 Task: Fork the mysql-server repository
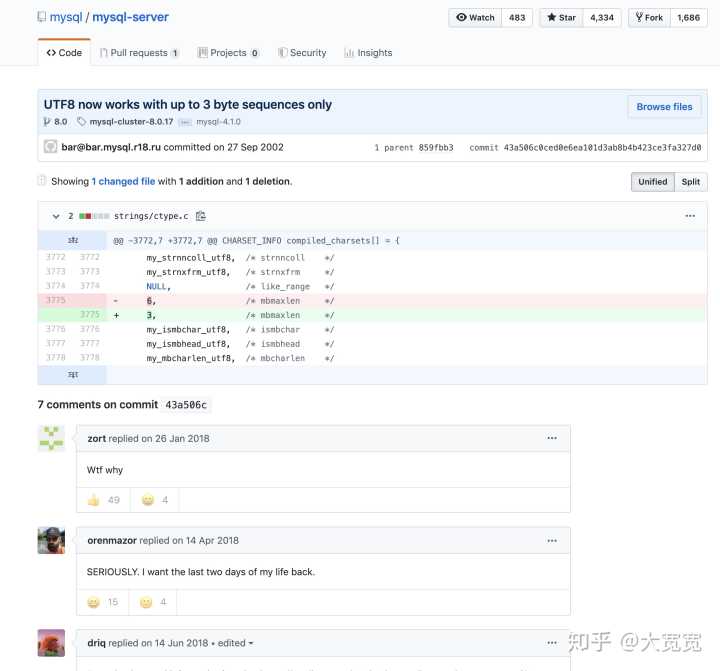[x=649, y=17]
